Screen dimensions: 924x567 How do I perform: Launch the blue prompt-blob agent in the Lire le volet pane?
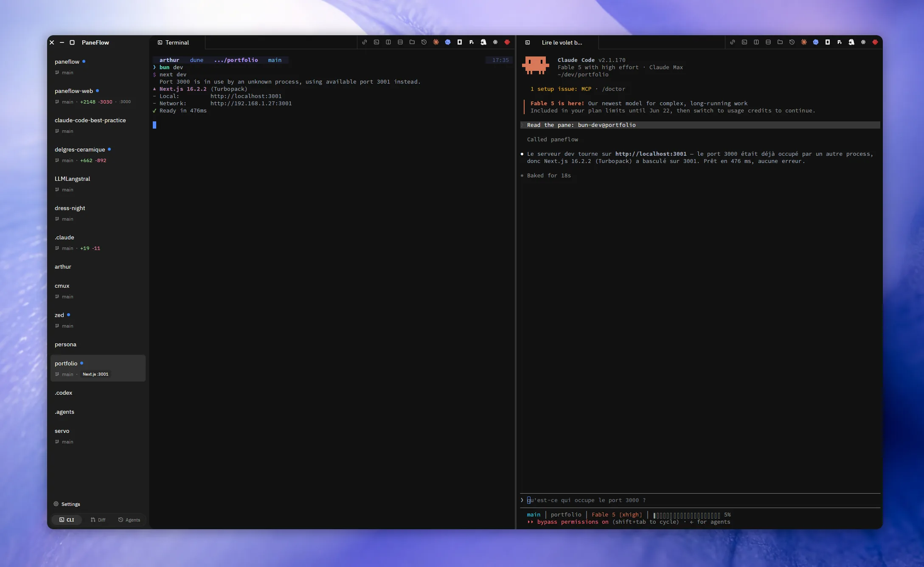pyautogui.click(x=815, y=42)
